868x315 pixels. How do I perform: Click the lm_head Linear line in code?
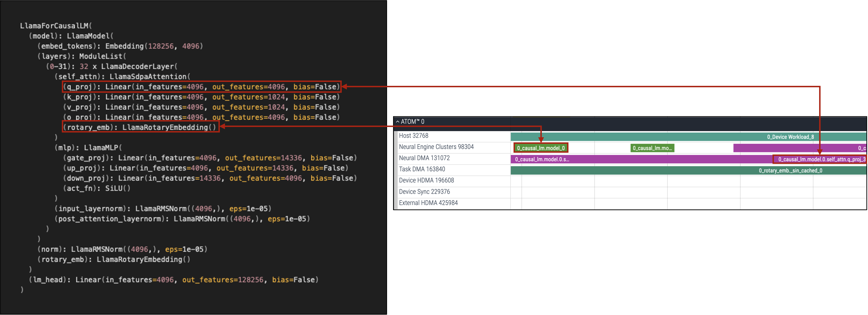pos(173,280)
